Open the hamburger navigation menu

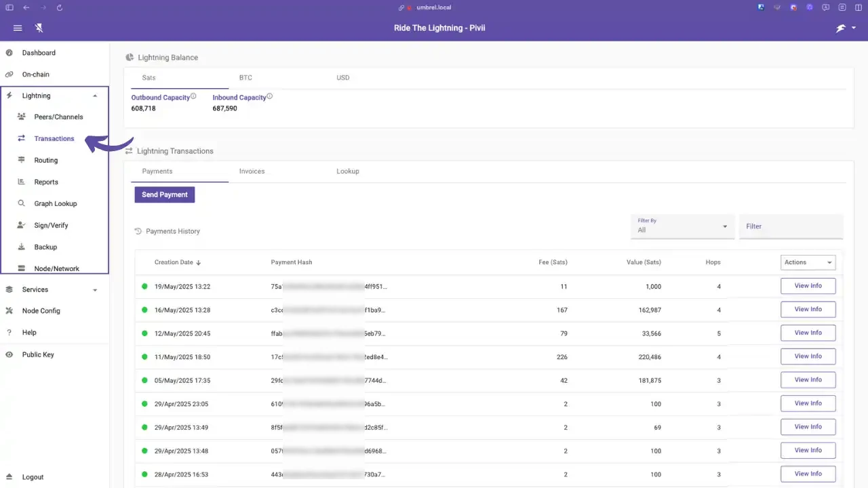[18, 28]
